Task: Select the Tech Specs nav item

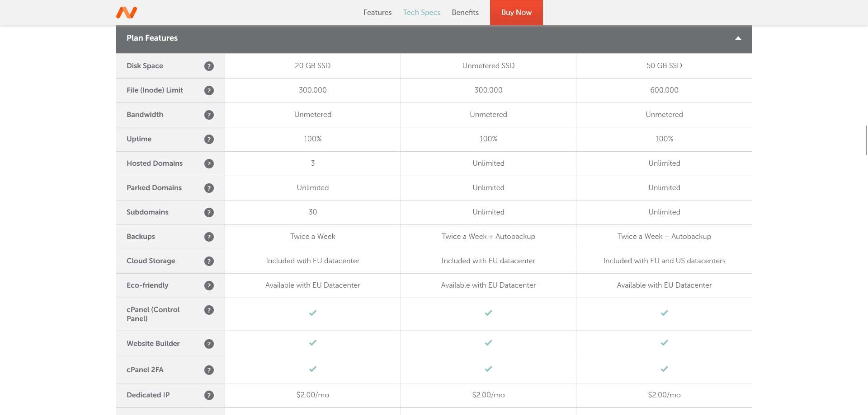Action: point(422,12)
